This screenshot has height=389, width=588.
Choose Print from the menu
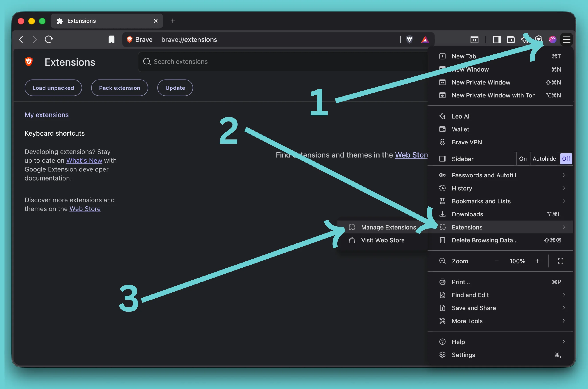coord(500,282)
